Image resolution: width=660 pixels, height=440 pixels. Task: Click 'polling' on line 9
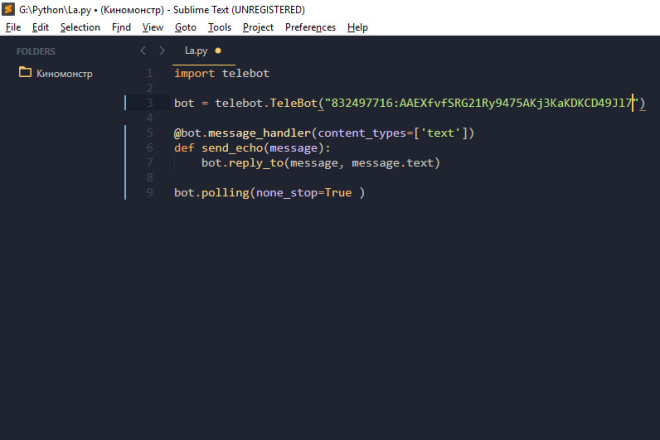tap(225, 193)
